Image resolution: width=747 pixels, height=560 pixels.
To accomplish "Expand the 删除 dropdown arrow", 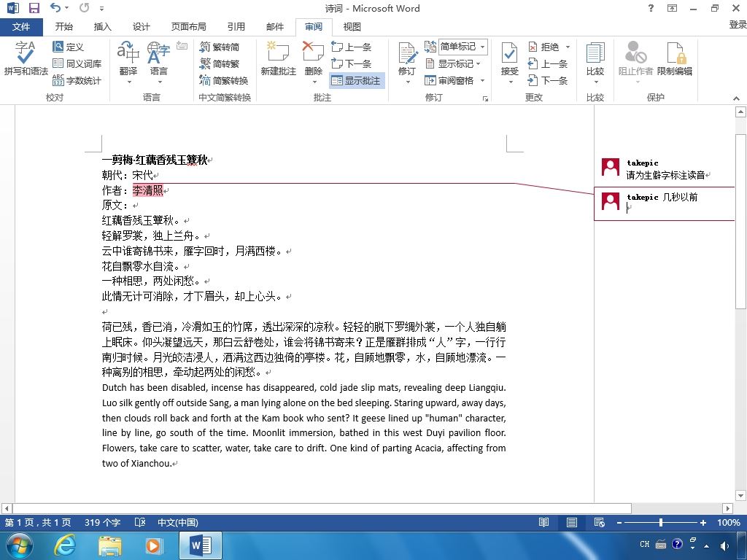I will tap(314, 82).
